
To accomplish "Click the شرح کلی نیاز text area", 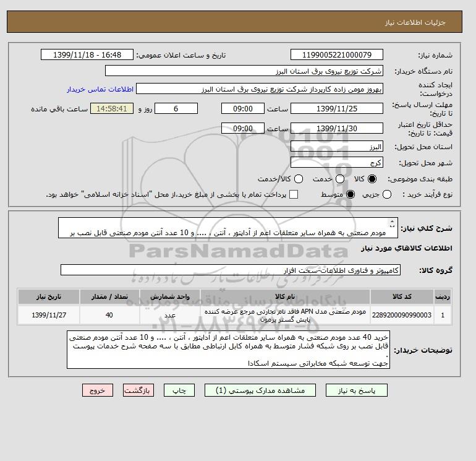I will 228,228.
